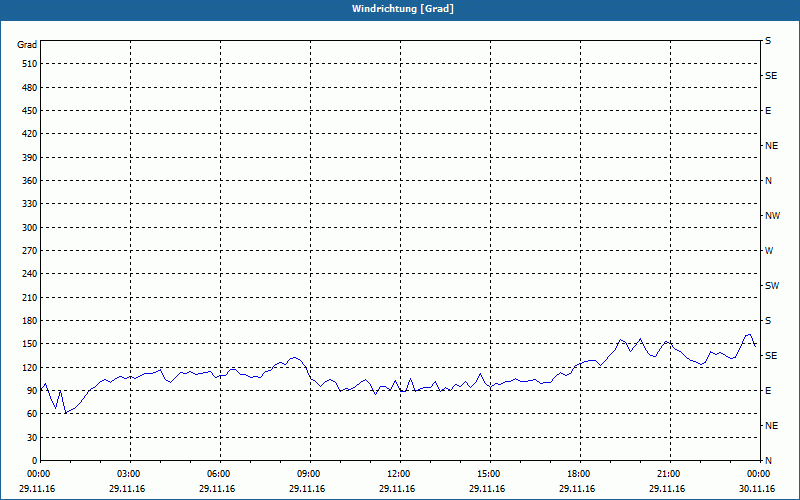Click the wind line peak before midnight 30.11.16
Image resolution: width=800 pixels, height=500 pixels.
[749, 335]
